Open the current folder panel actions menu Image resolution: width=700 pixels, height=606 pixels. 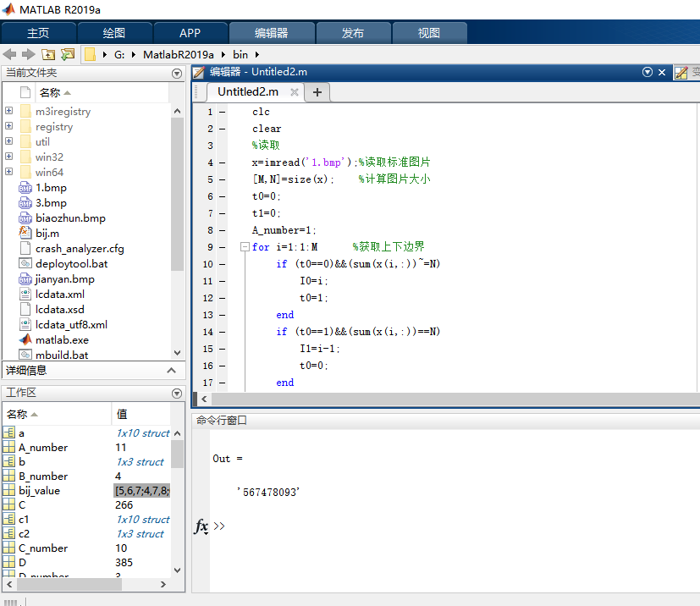[177, 74]
